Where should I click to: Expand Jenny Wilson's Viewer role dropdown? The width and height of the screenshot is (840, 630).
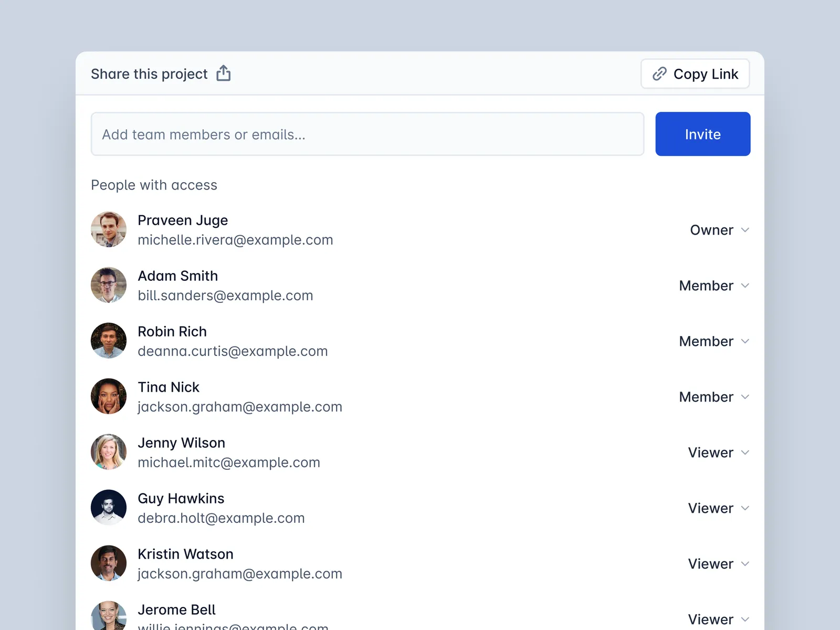tap(718, 453)
